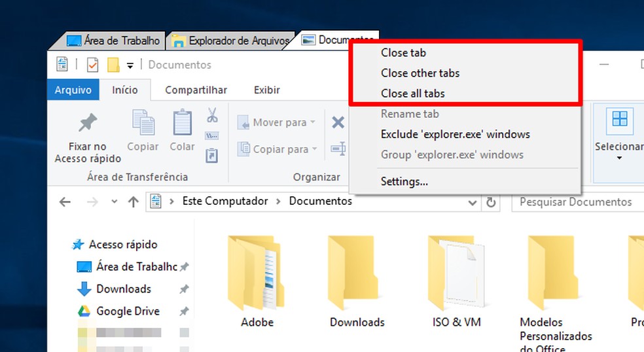Image resolution: width=644 pixels, height=352 pixels.
Task: Go forward with the right arrow
Action: pyautogui.click(x=92, y=202)
